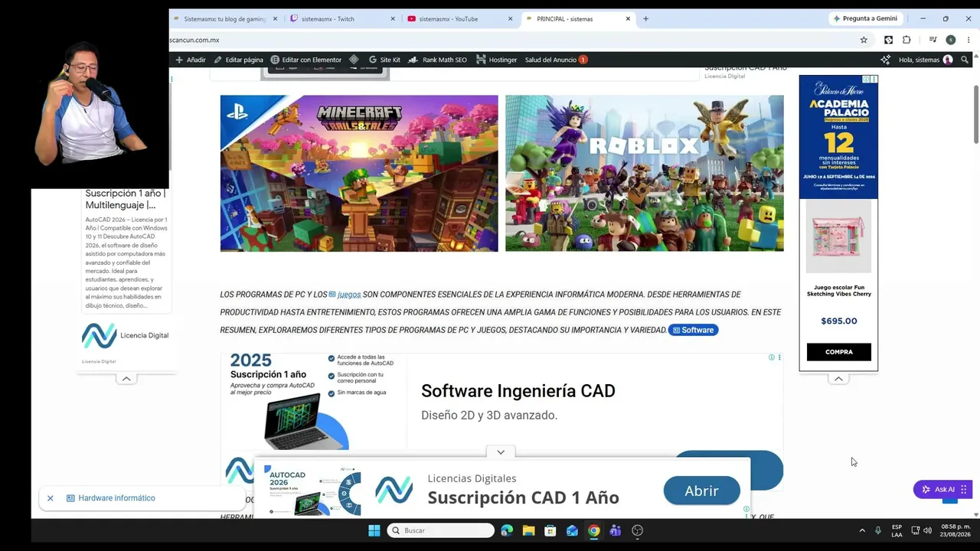Open the diamond icon in the admin bar

click(x=354, y=60)
